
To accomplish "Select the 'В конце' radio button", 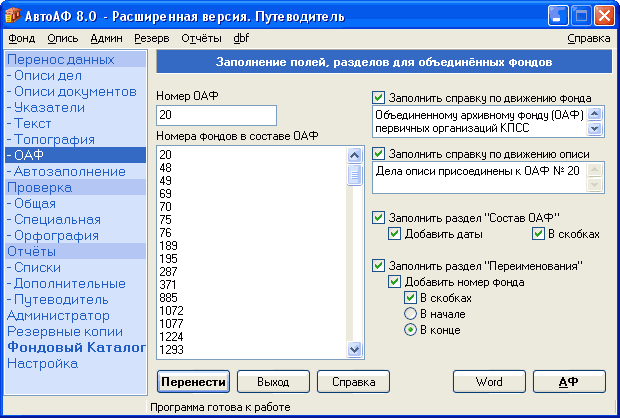I will [x=410, y=329].
